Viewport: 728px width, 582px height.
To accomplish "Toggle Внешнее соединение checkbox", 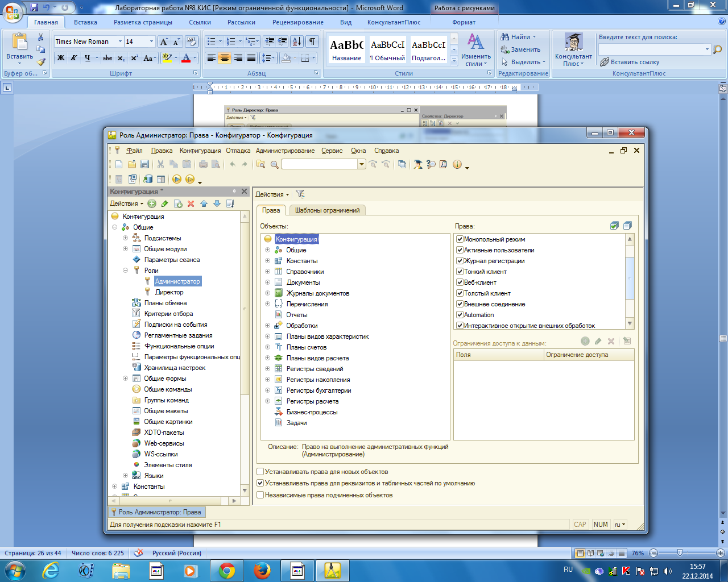I will click(460, 304).
